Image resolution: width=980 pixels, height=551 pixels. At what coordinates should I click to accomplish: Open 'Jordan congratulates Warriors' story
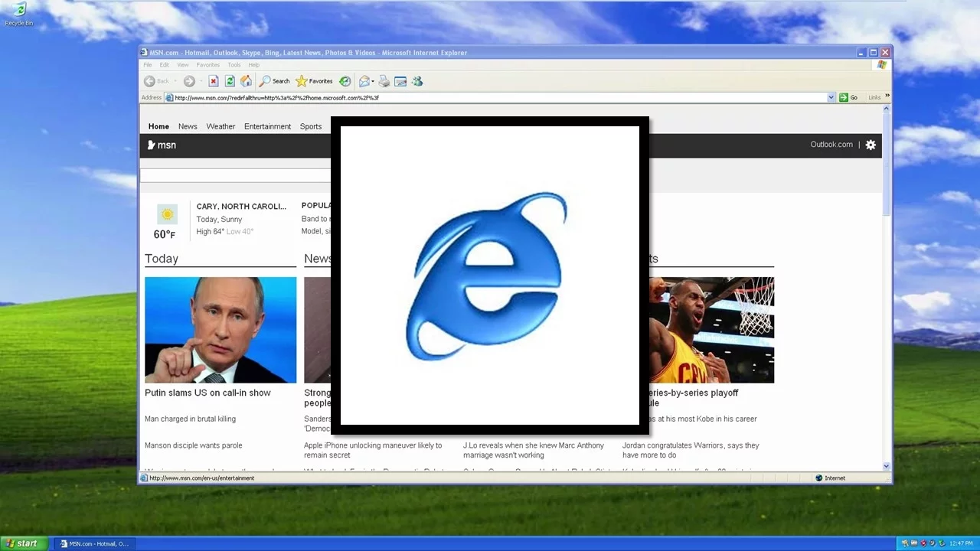691,450
